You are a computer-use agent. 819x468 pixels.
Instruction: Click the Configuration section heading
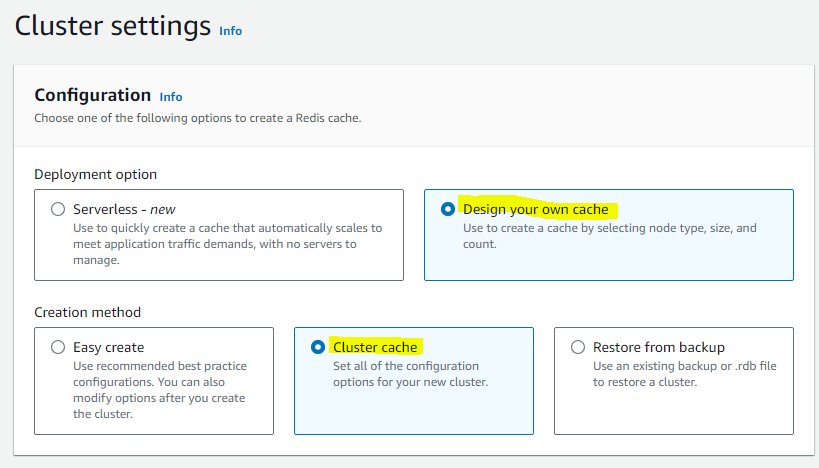click(x=92, y=96)
